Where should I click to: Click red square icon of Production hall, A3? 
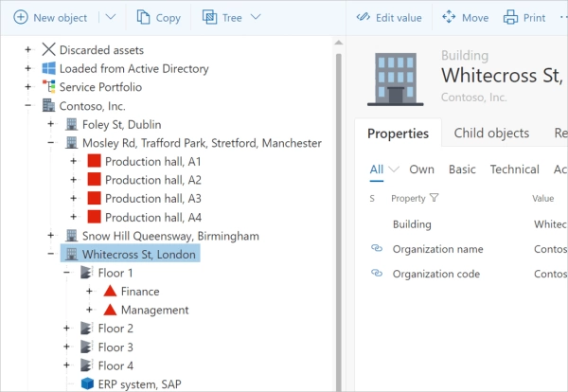point(94,198)
